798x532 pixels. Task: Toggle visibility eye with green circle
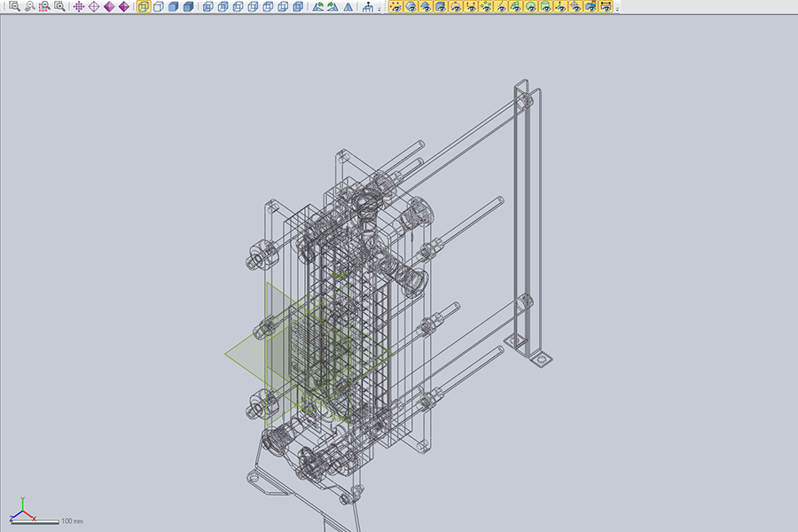click(530, 6)
